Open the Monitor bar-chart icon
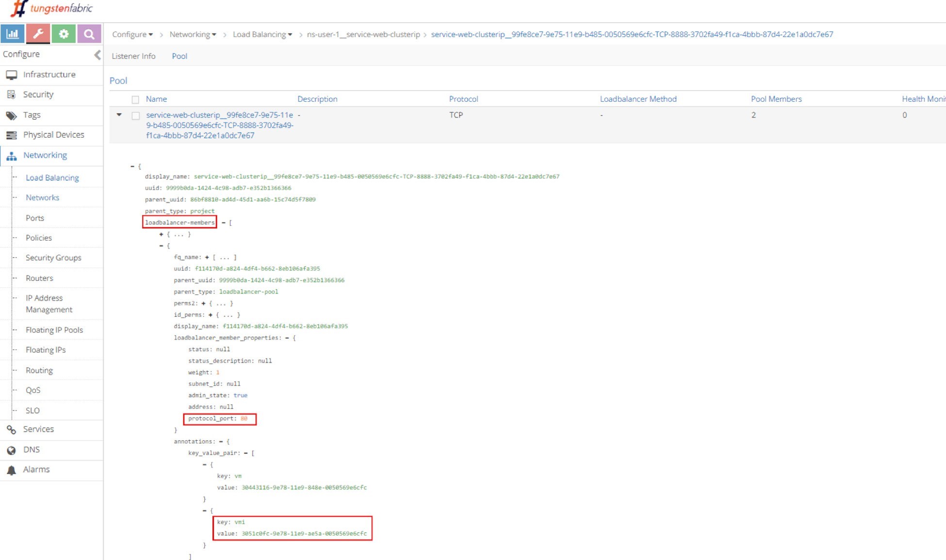 pos(13,34)
